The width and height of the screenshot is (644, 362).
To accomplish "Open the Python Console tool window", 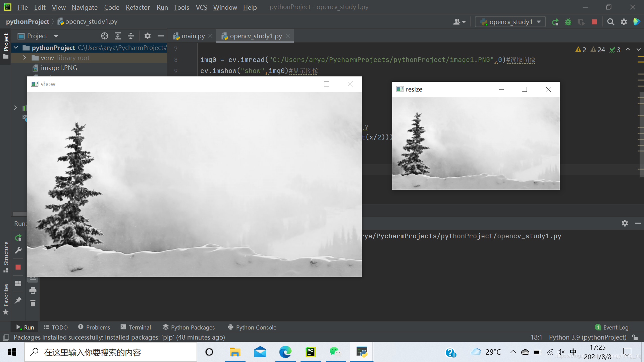I will click(x=252, y=327).
